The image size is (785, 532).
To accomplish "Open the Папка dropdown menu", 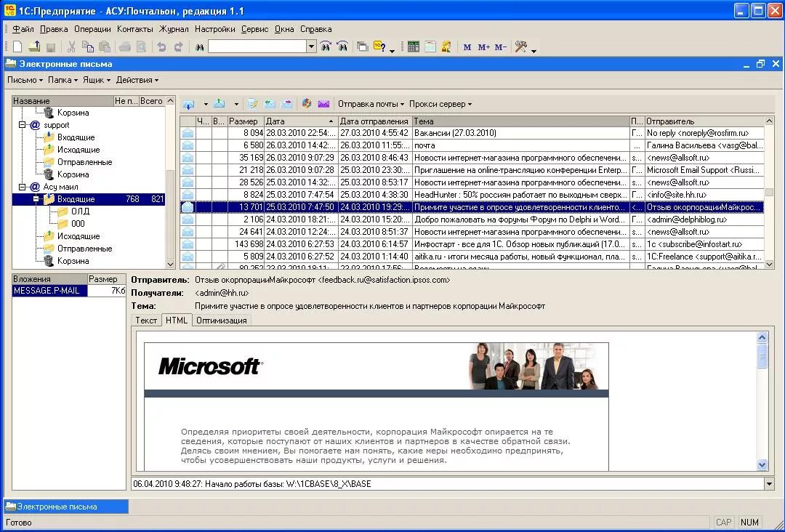I will point(63,80).
